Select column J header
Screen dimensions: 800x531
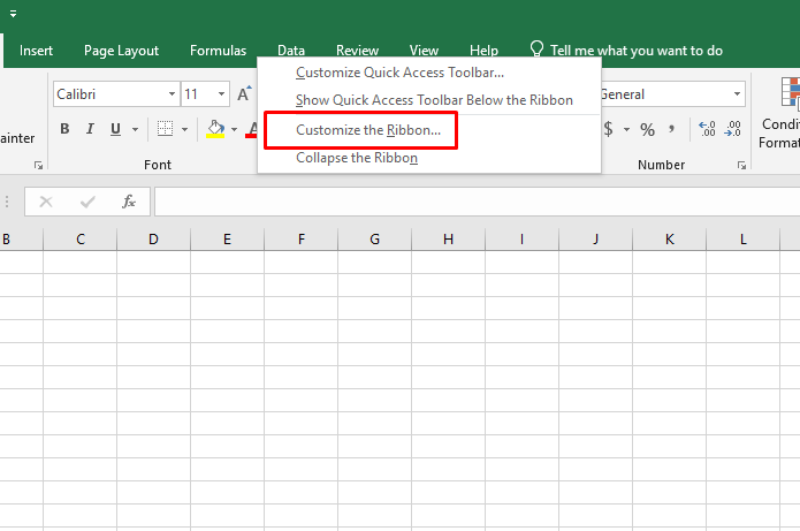(x=595, y=239)
